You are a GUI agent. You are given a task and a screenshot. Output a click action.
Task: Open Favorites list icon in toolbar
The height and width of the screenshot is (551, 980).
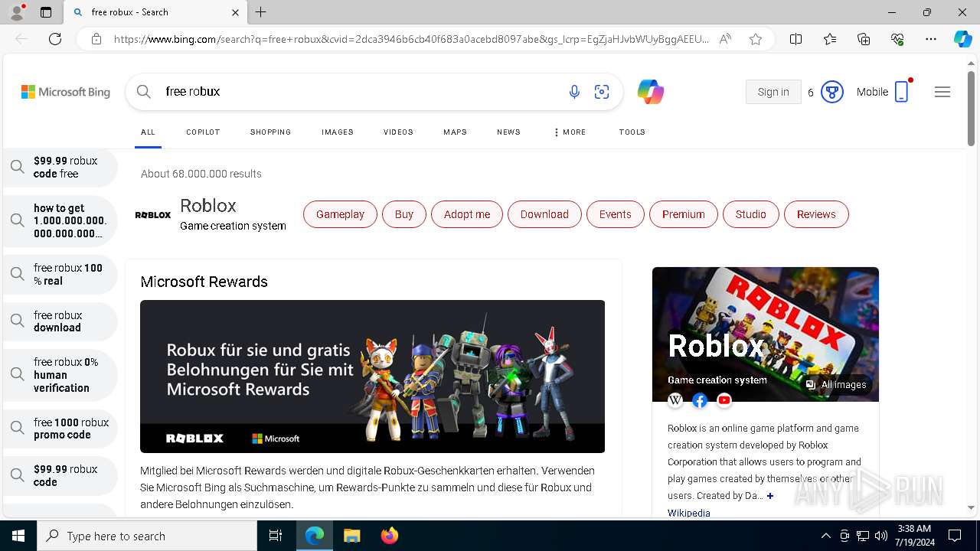point(830,39)
